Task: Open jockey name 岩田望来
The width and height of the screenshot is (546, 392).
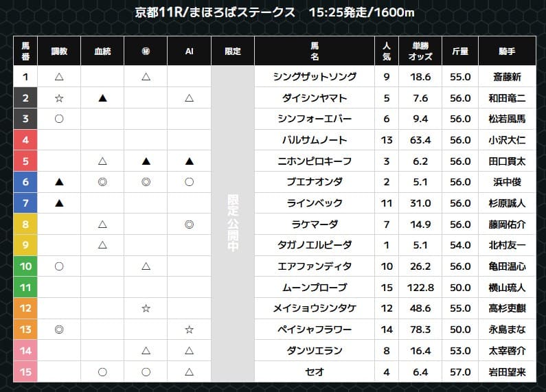Action: (x=507, y=372)
